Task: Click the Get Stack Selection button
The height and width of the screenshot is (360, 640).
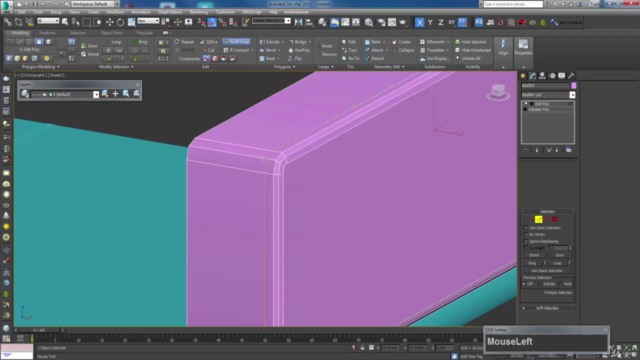Action: [547, 271]
